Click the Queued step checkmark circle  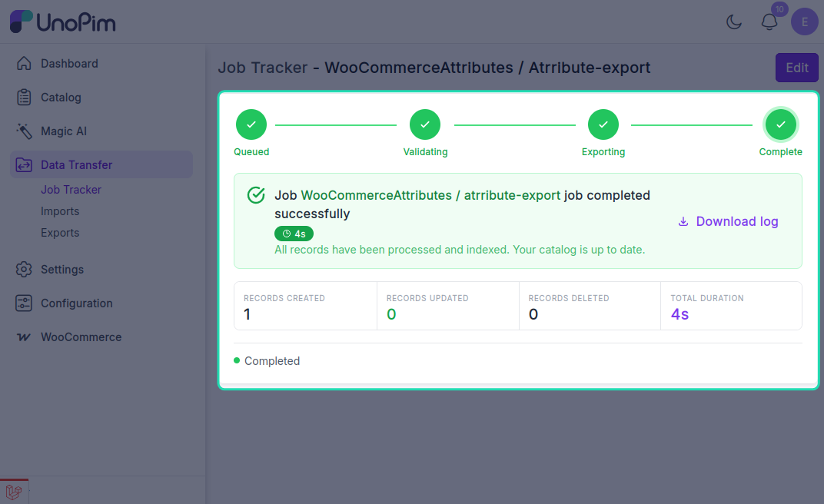[251, 124]
